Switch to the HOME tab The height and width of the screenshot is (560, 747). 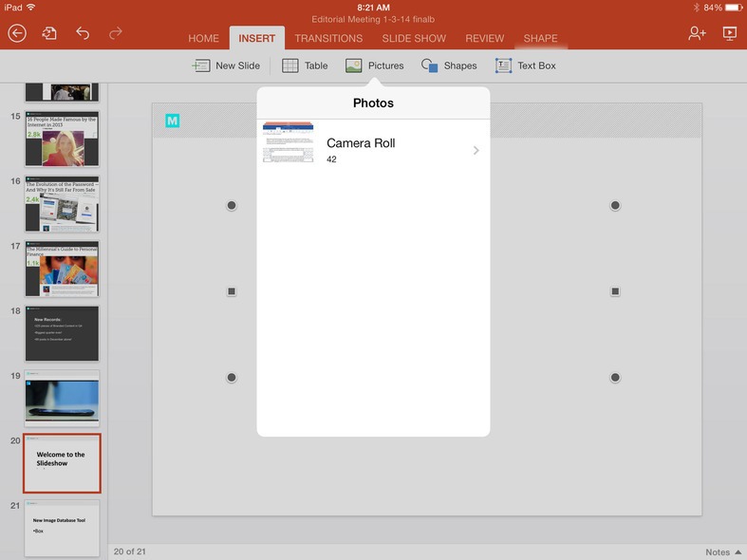203,39
